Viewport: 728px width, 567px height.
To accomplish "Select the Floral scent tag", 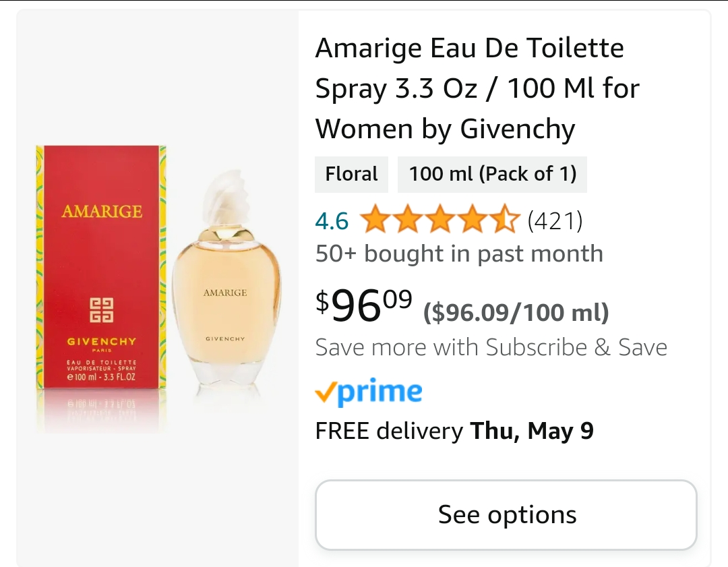I will coord(351,174).
